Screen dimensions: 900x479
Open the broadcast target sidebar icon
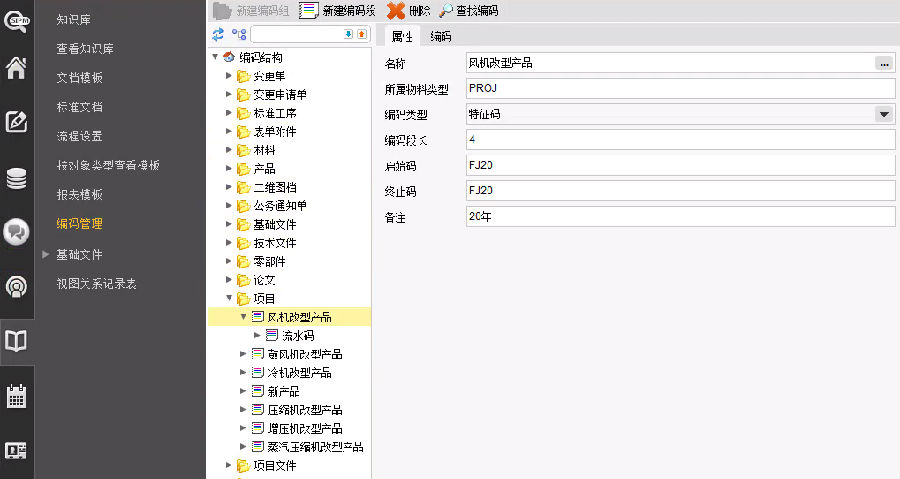click(16, 286)
